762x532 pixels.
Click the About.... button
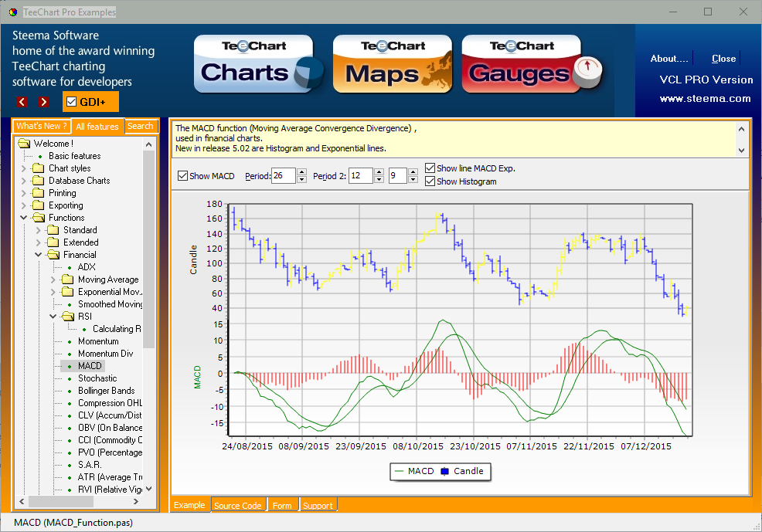(x=669, y=58)
